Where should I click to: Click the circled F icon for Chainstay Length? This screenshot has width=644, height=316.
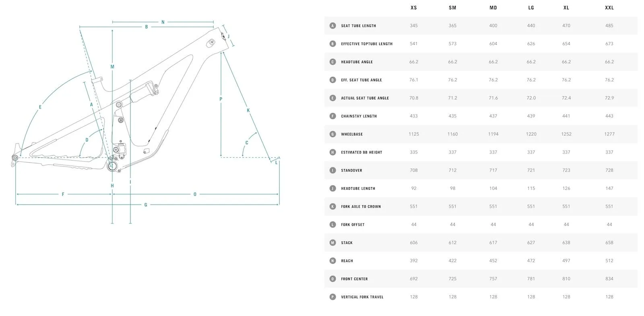pos(332,116)
